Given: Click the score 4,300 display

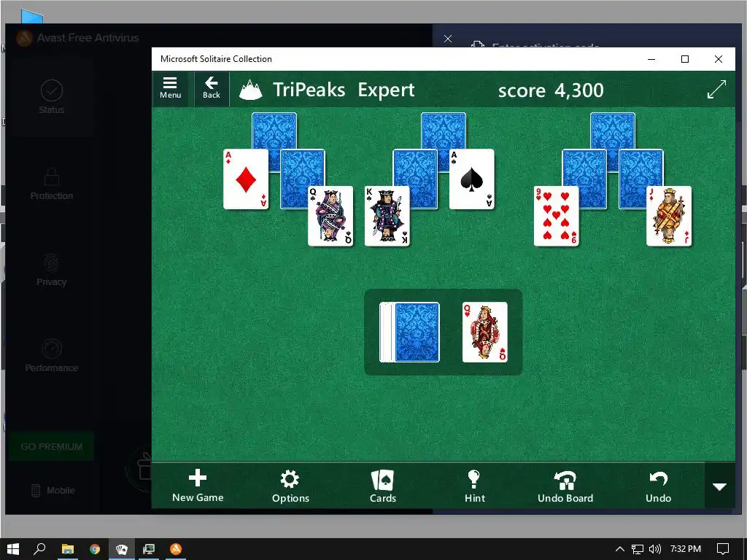Looking at the screenshot, I should pos(551,90).
